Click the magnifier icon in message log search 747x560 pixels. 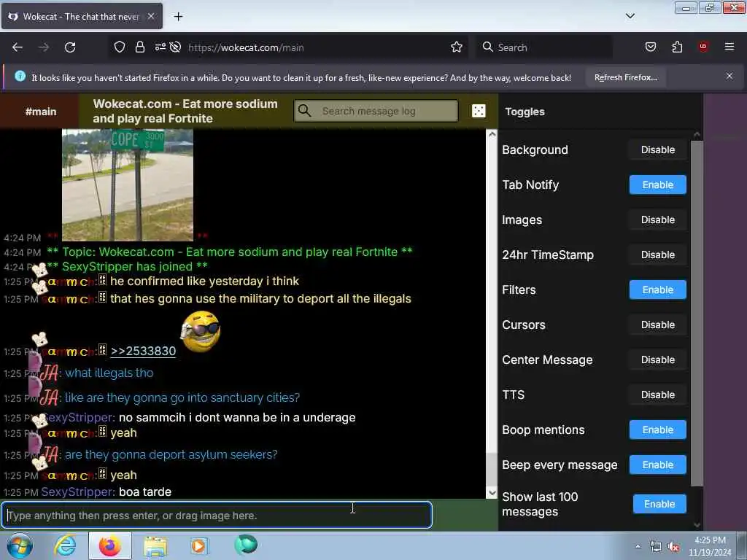pyautogui.click(x=304, y=111)
